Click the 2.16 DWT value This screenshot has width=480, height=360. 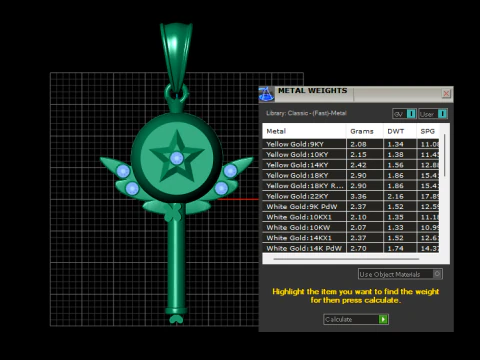point(395,196)
